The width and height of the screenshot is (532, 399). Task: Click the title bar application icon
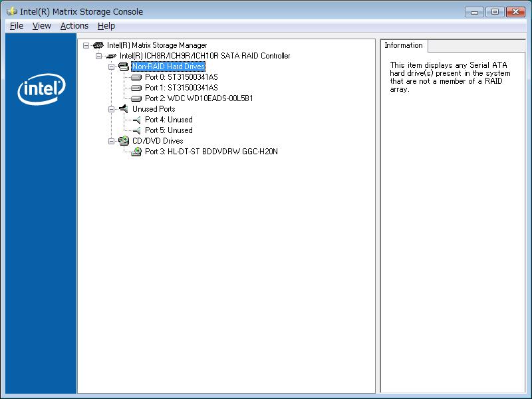pyautogui.click(x=12, y=11)
